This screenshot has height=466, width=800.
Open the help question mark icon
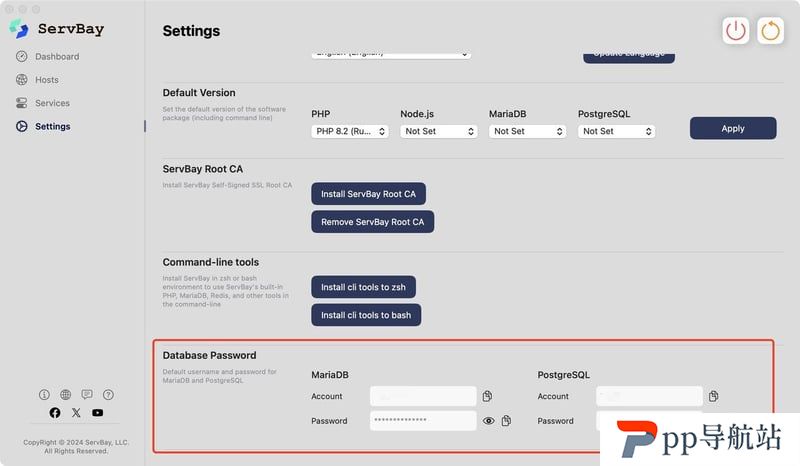pos(108,395)
